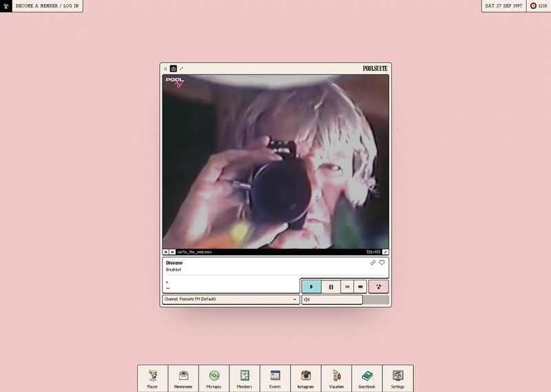
Task: Go to previous video clip
Action: coord(165,252)
